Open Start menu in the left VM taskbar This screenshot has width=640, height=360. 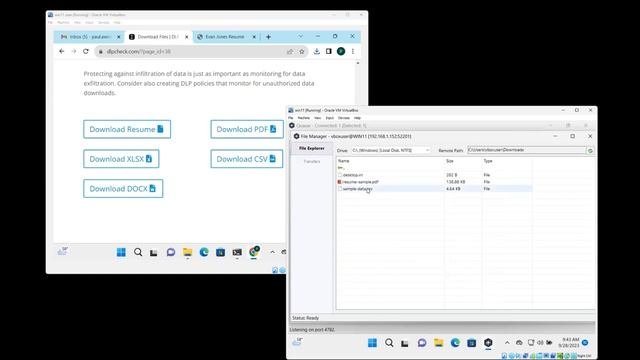coord(121,252)
